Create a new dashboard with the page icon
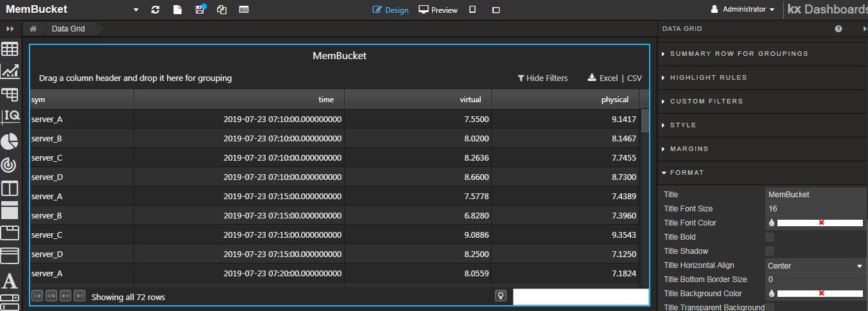This screenshot has height=311, width=868. [x=178, y=10]
